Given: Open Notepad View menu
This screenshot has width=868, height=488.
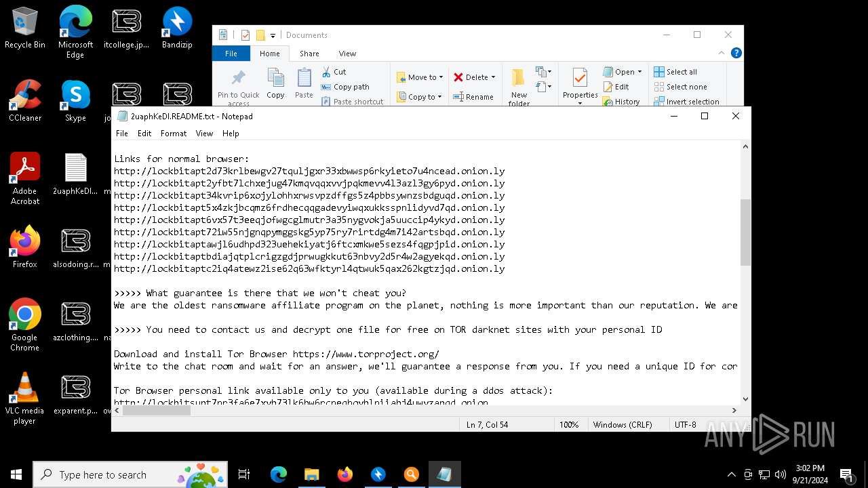Looking at the screenshot, I should point(204,134).
